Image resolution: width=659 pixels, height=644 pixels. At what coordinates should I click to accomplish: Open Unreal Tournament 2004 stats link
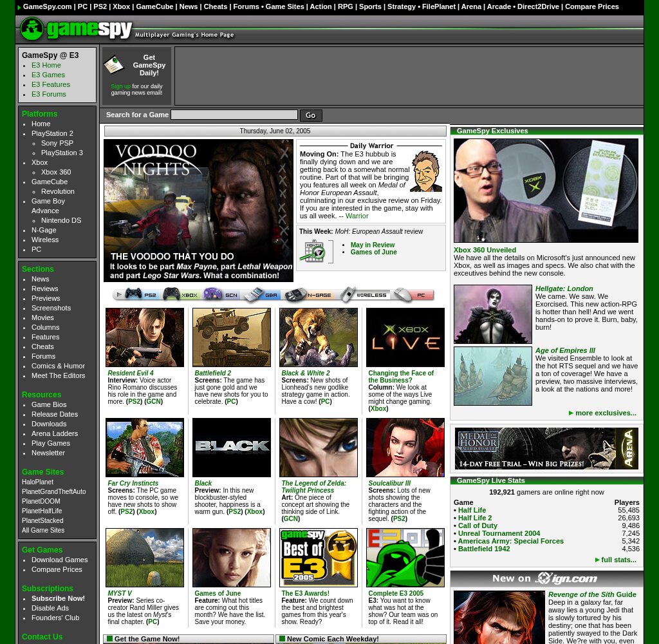499,533
